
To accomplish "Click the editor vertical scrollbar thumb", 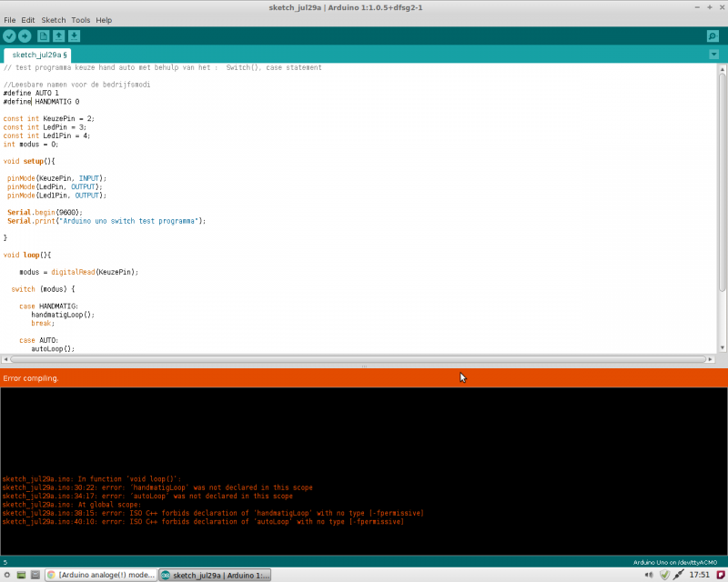I will (x=722, y=183).
